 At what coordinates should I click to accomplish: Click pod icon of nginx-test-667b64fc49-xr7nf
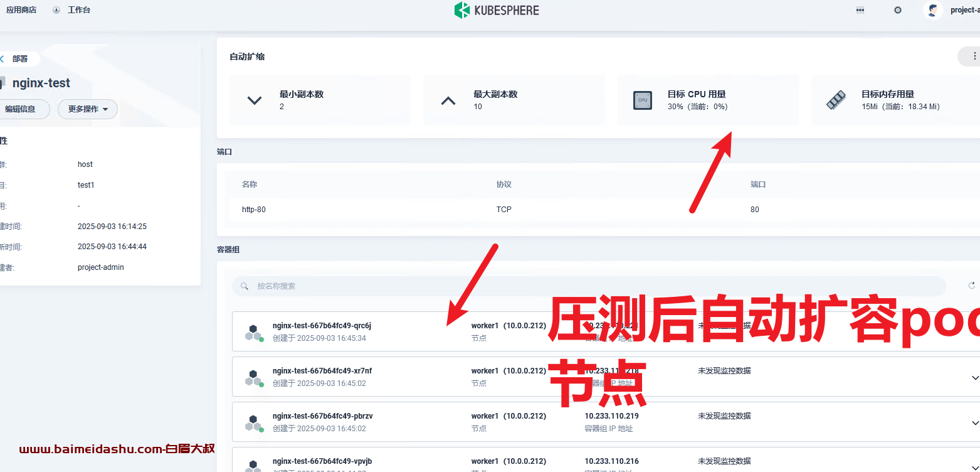click(x=253, y=377)
